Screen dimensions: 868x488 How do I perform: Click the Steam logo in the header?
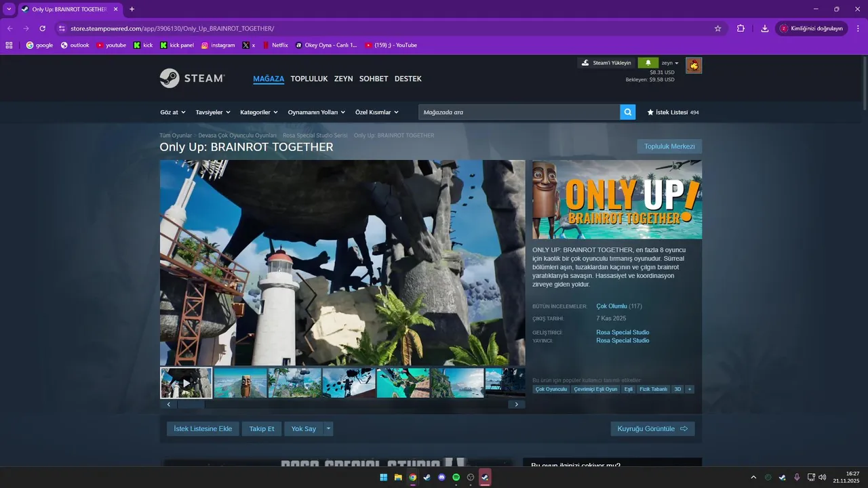pyautogui.click(x=193, y=78)
